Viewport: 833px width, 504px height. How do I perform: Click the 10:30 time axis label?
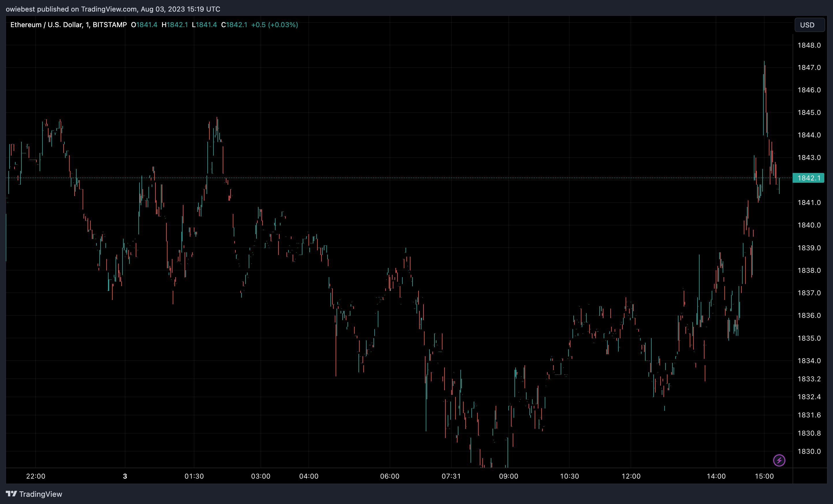[x=569, y=476]
